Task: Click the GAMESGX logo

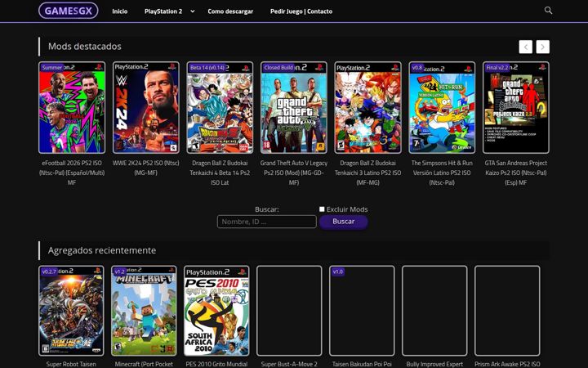Action: pos(69,11)
